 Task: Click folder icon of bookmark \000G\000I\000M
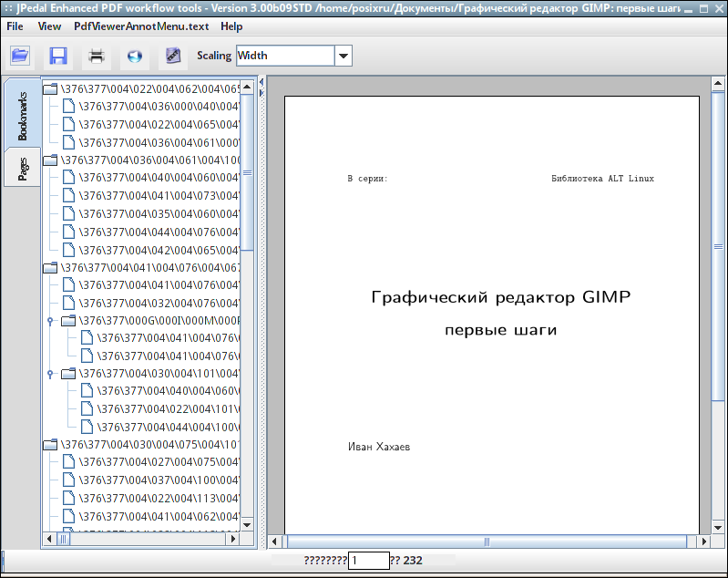[x=68, y=321]
